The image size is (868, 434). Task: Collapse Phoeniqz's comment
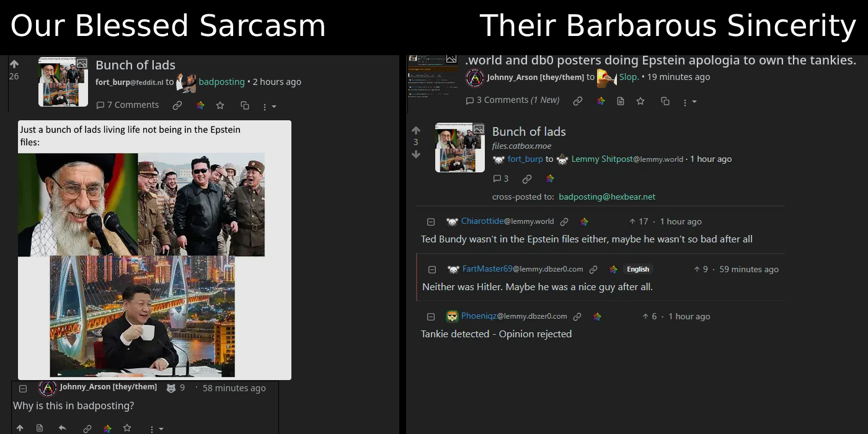431,317
